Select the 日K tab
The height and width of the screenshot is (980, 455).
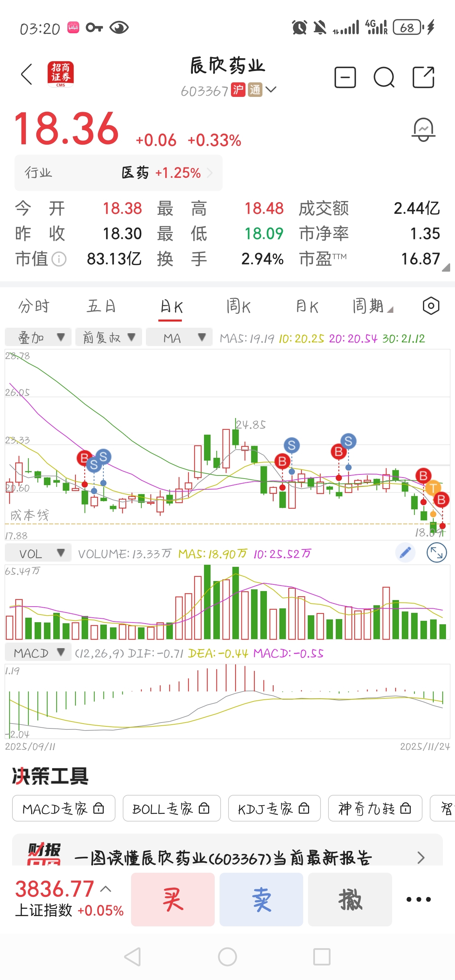click(x=171, y=306)
